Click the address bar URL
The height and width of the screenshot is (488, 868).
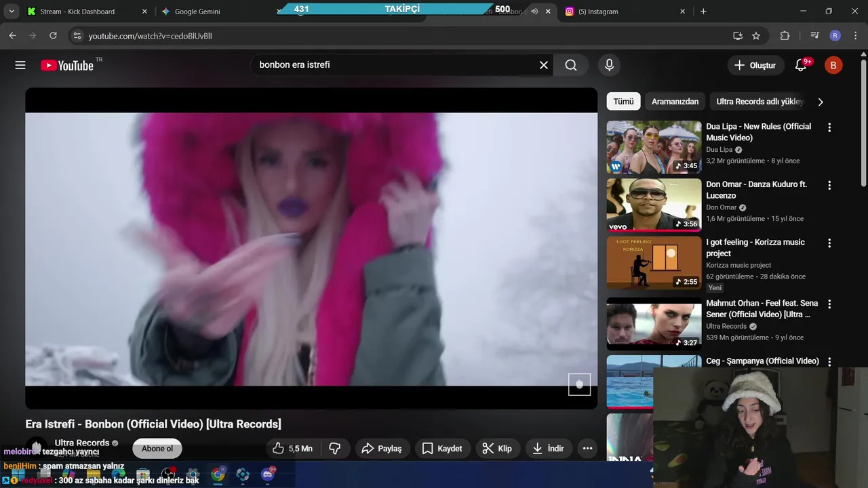(151, 36)
